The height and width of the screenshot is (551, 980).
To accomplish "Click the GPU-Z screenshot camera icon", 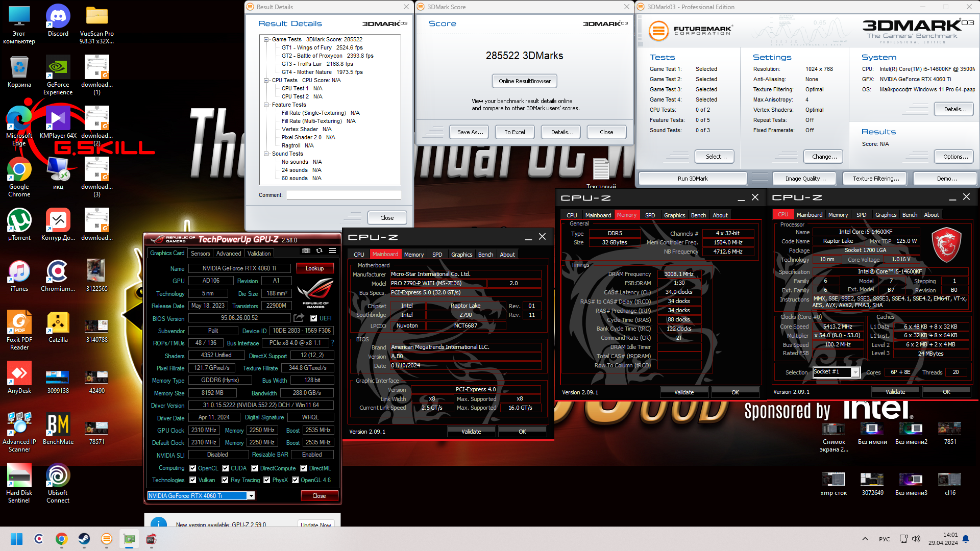I will coord(306,251).
